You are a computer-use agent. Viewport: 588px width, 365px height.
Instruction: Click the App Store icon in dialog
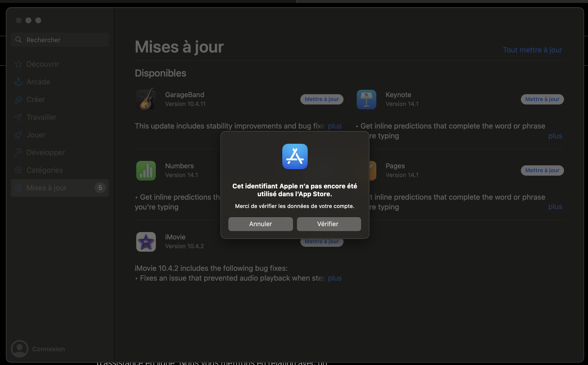[295, 156]
